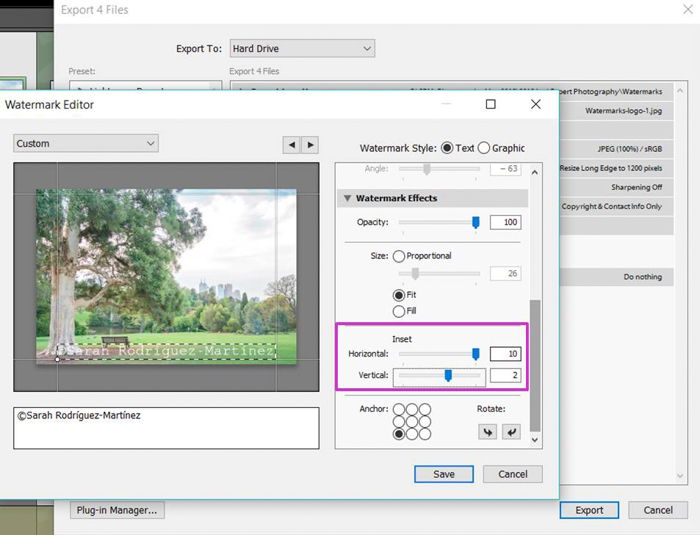The height and width of the screenshot is (535, 700).
Task: Open the Custom preset dropdown
Action: pyautogui.click(x=86, y=143)
